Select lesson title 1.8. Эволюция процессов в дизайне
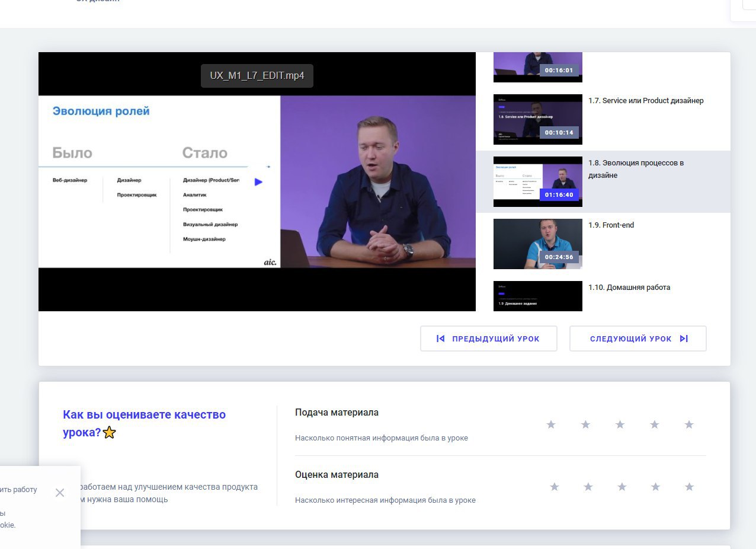This screenshot has width=756, height=549. pos(636,169)
